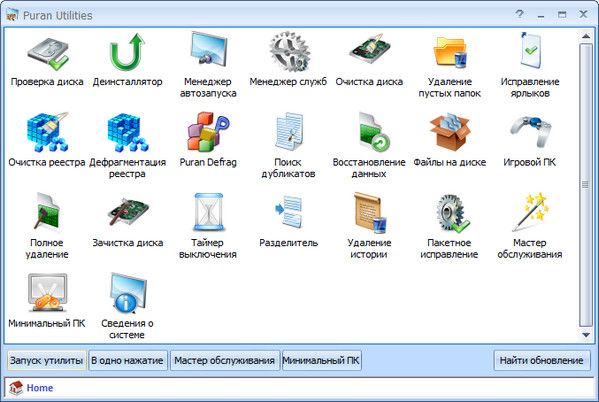Open Менеджер автозапуска icon
This screenshot has width=599, height=402.
click(208, 50)
